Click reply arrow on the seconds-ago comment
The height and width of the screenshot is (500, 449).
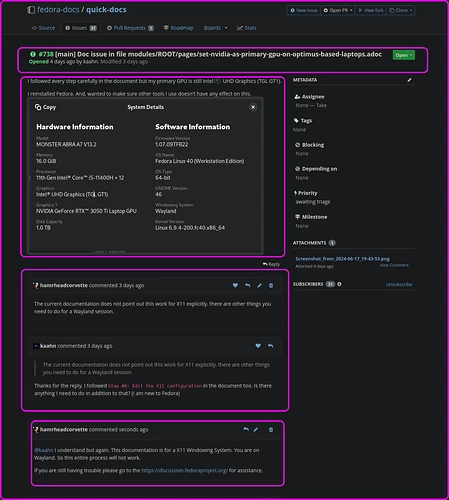[x=246, y=429]
